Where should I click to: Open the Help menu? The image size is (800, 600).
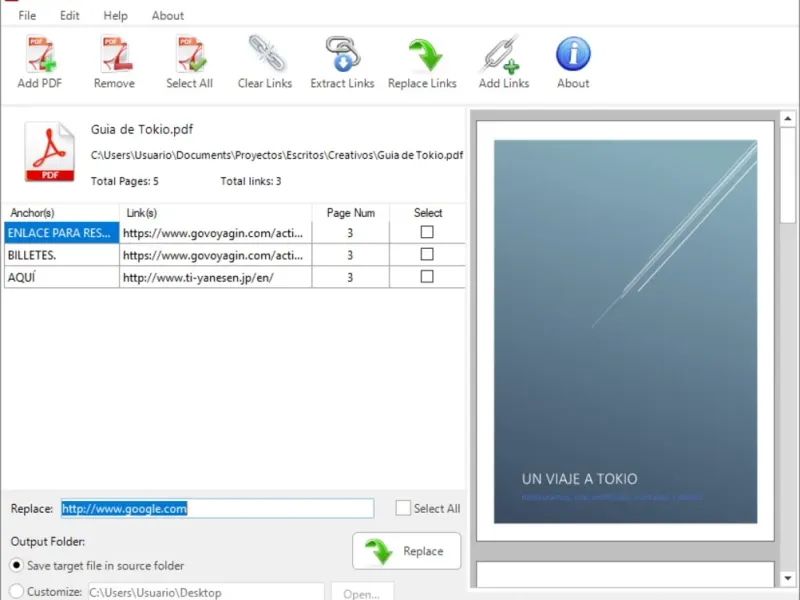115,16
